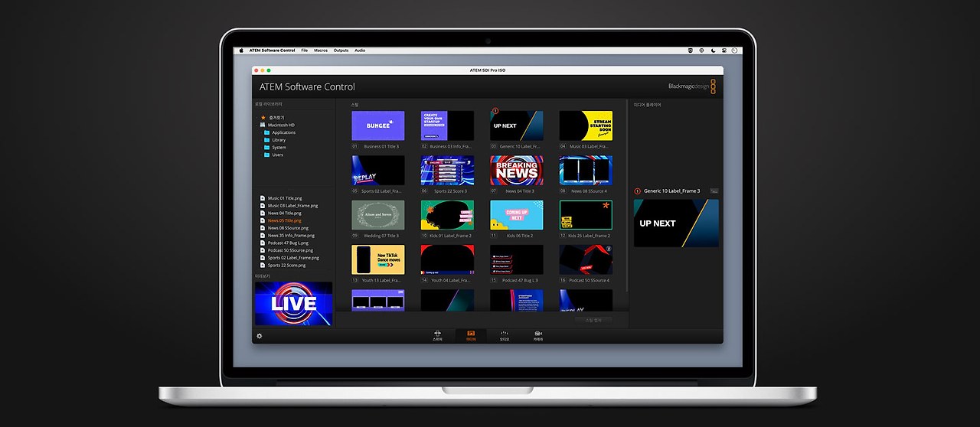
Task: Select still 13 Youth 13 TikTok thumbnail
Action: (x=378, y=259)
